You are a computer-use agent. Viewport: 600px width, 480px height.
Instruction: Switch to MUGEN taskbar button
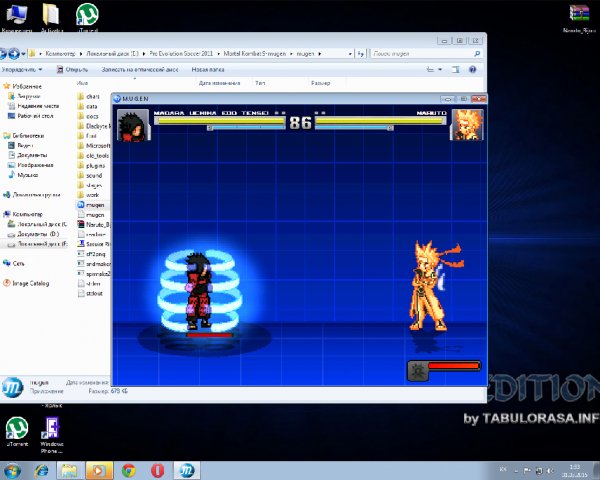(x=187, y=471)
